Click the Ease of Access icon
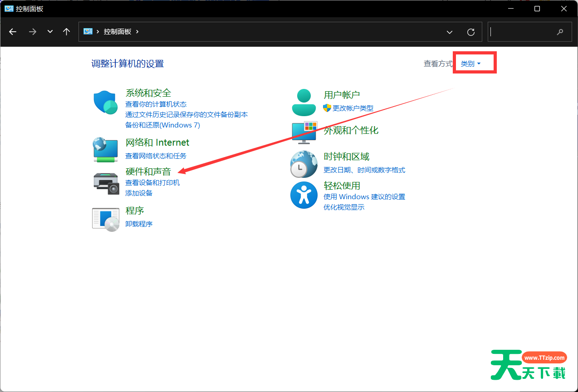The width and height of the screenshot is (578, 392). pyautogui.click(x=304, y=195)
